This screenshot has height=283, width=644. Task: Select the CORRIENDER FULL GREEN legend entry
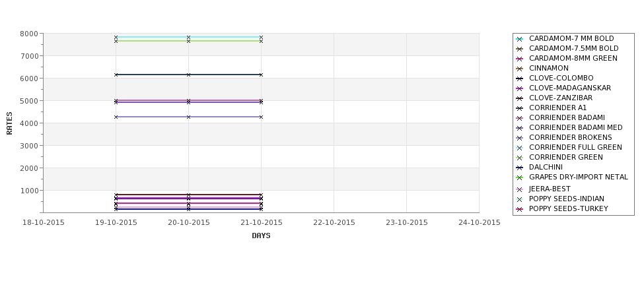575,147
